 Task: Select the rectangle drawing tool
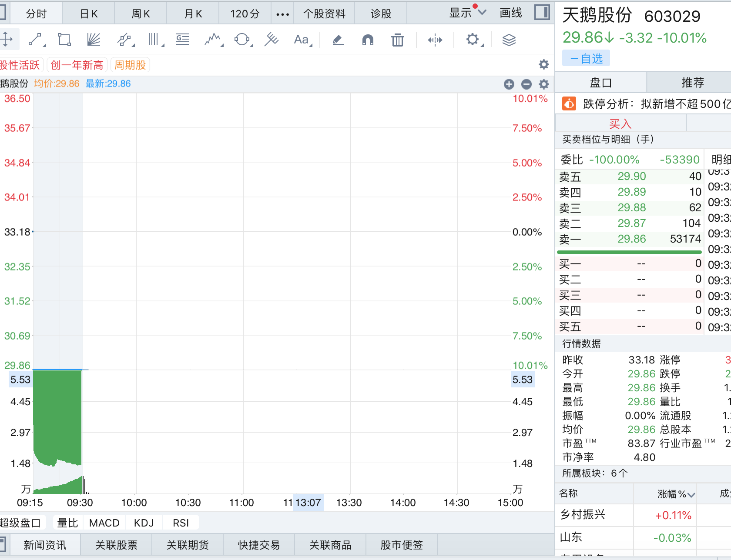[x=64, y=40]
